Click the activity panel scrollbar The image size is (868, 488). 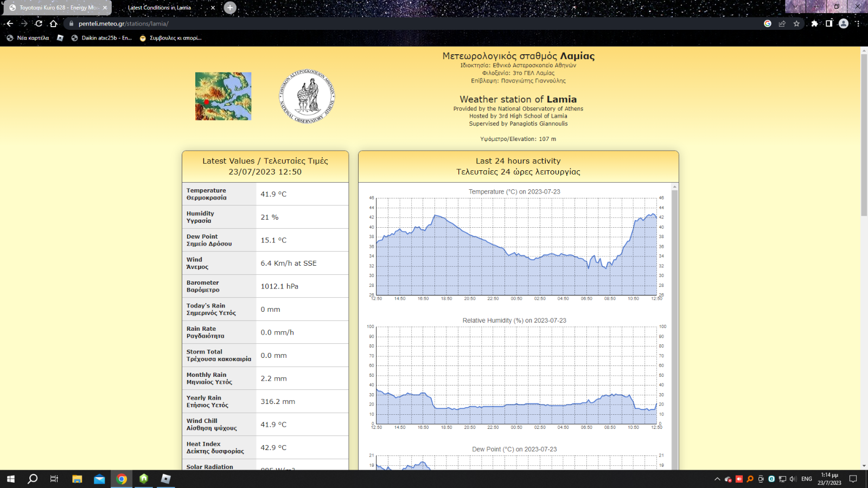(675, 330)
